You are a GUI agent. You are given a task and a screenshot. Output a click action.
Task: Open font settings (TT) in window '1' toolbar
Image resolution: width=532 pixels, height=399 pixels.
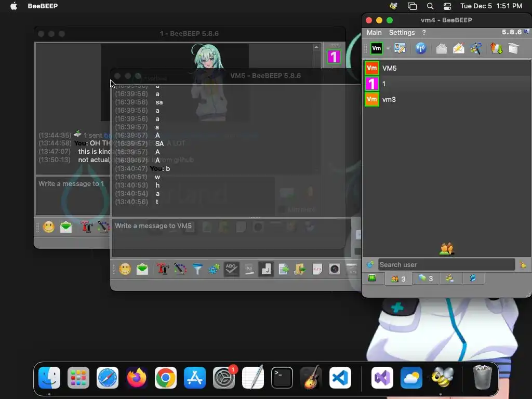[87, 227]
